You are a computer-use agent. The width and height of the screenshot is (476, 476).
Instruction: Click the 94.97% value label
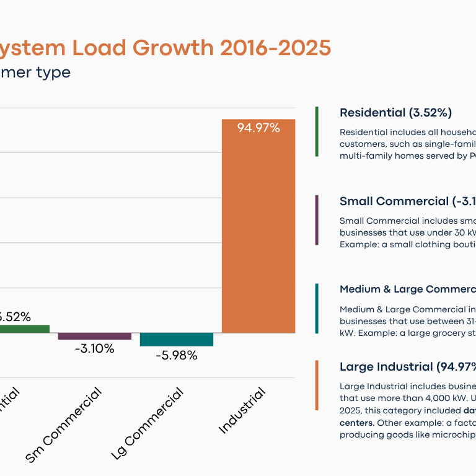tap(258, 128)
